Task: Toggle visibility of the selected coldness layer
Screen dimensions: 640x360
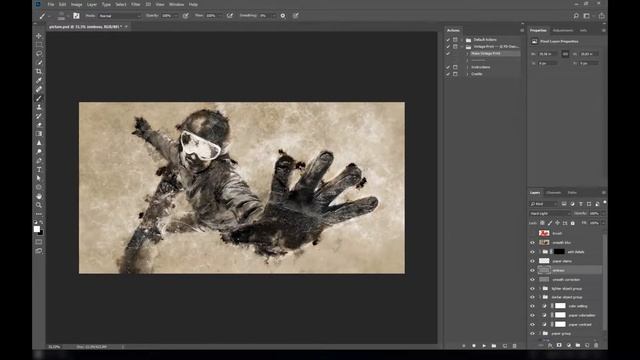Action: (x=532, y=270)
